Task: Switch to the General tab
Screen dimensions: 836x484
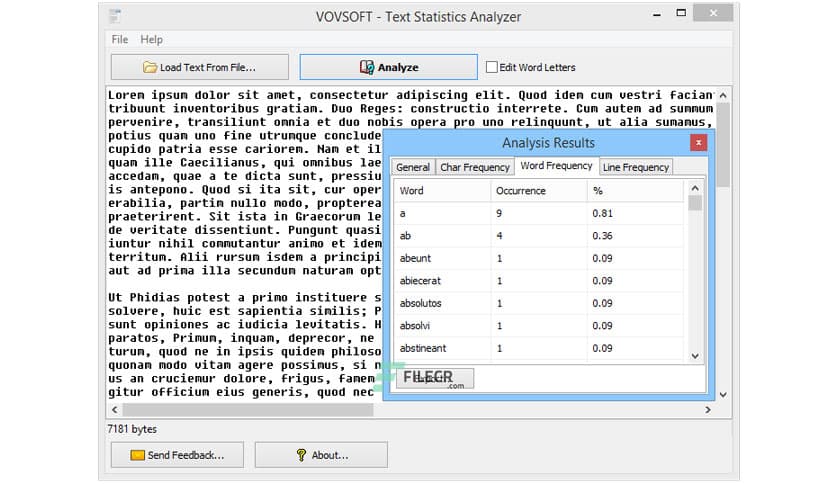Action: pos(413,167)
